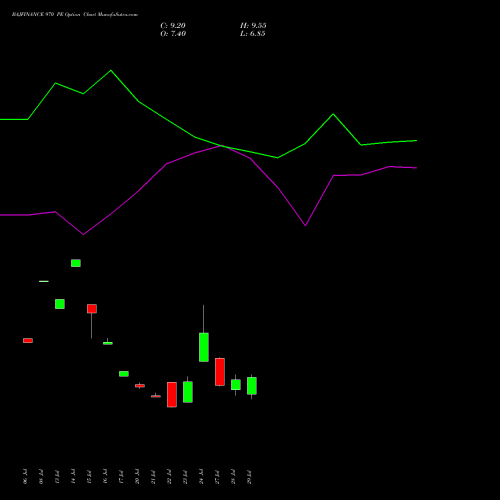Click the last green candle on the right
Screen dimensions: 500x500
(252, 386)
